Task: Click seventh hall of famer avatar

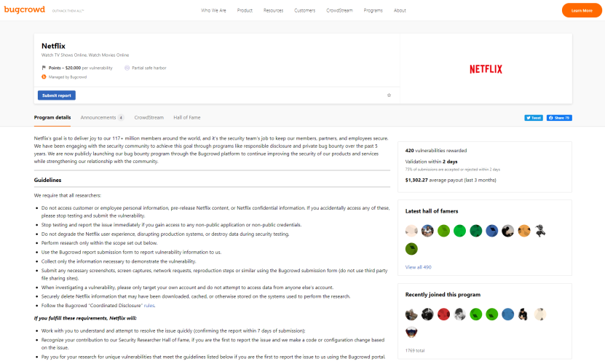Action: [507, 231]
